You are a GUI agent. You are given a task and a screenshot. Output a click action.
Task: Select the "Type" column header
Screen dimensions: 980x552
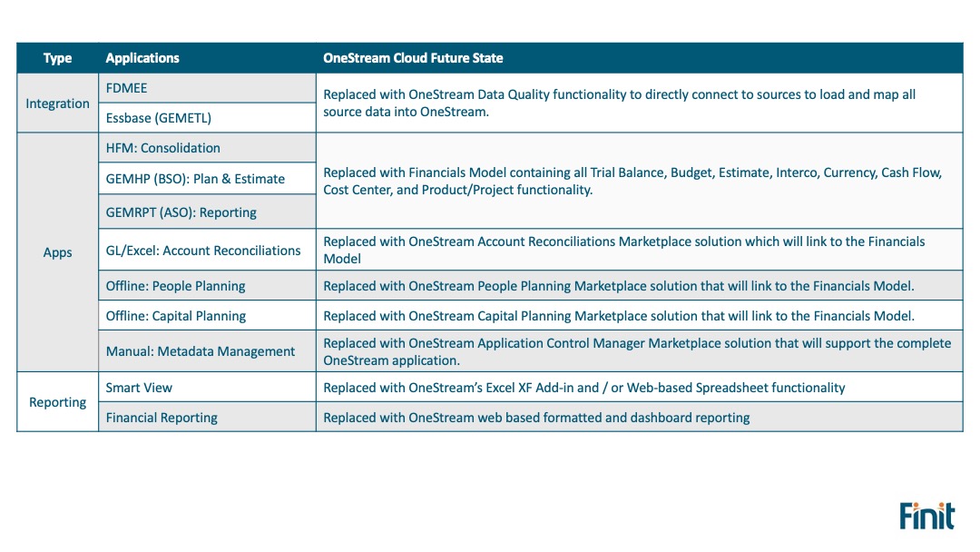(57, 58)
